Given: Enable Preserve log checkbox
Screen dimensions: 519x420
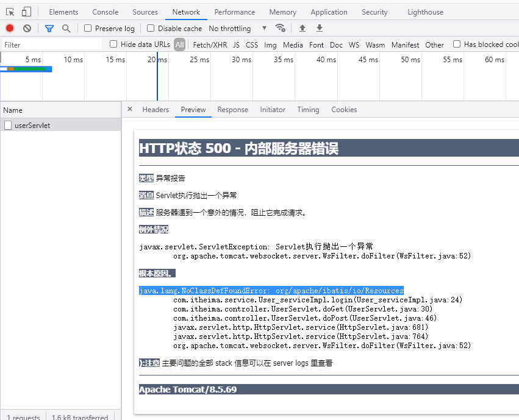Looking at the screenshot, I should point(88,28).
